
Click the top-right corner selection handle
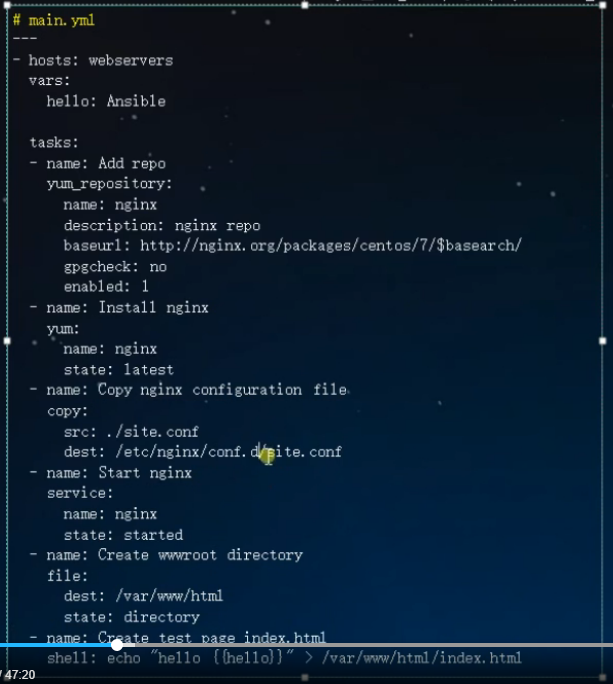[603, 5]
